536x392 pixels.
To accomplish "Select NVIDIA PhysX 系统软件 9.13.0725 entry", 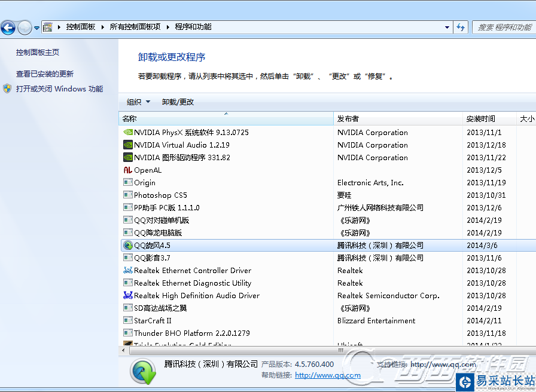I will [x=191, y=133].
